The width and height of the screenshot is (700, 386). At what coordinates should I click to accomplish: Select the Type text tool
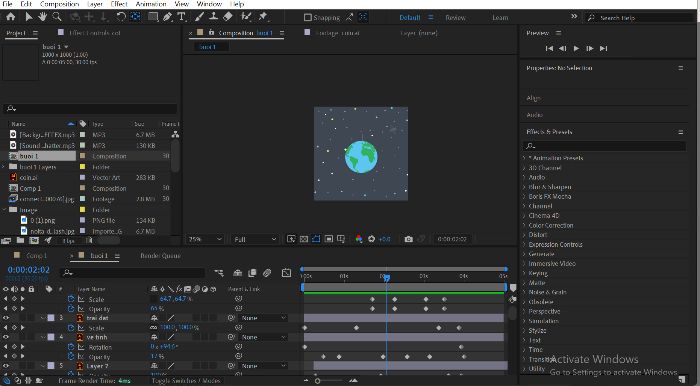[x=181, y=17]
